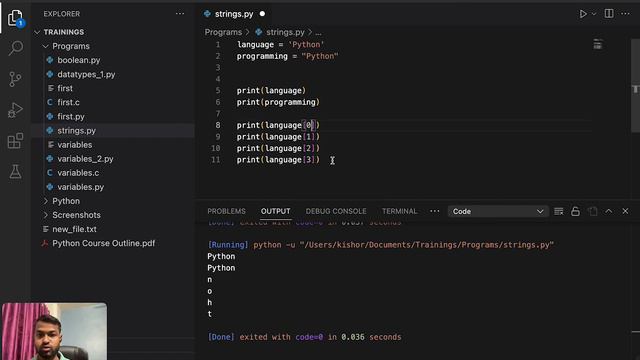Select strings.py in the explorer tree
Viewport: 640px width, 360px height.
click(76, 131)
